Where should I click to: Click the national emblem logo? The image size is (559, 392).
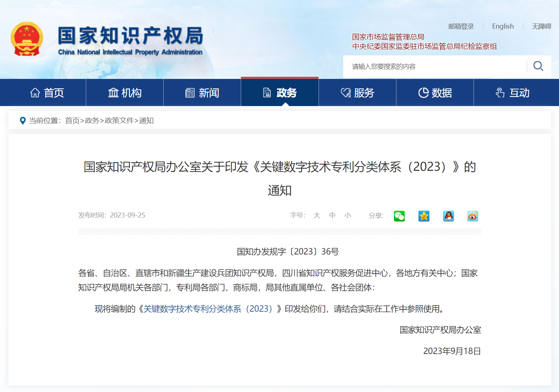[27, 39]
